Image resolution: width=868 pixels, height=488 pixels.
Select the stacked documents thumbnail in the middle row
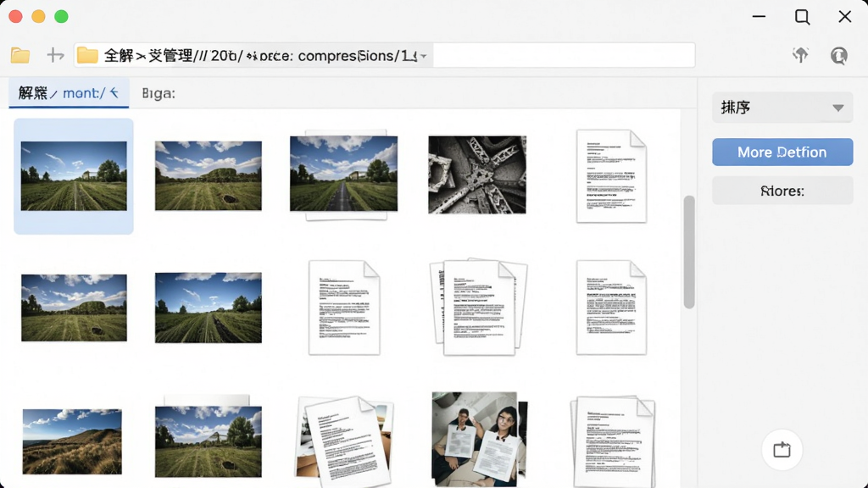(x=479, y=307)
